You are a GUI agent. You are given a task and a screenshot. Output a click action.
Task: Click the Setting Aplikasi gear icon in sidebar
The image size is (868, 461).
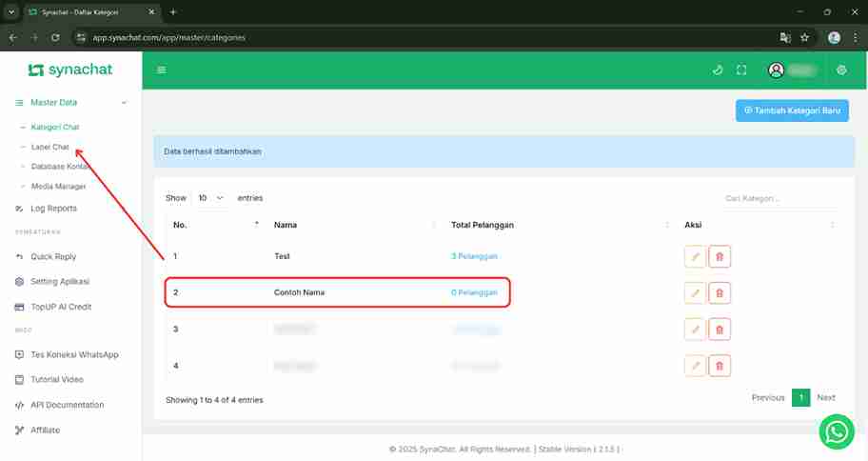click(x=19, y=282)
